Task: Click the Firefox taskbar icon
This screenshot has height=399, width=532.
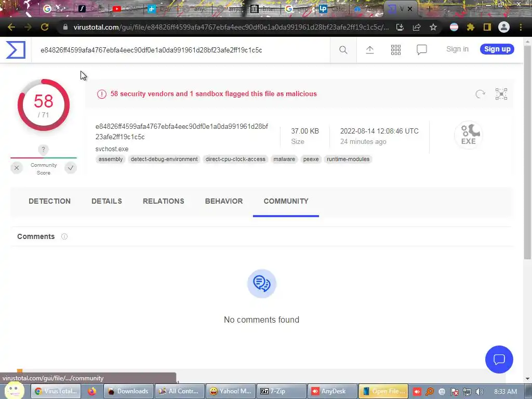Action: tap(92, 391)
